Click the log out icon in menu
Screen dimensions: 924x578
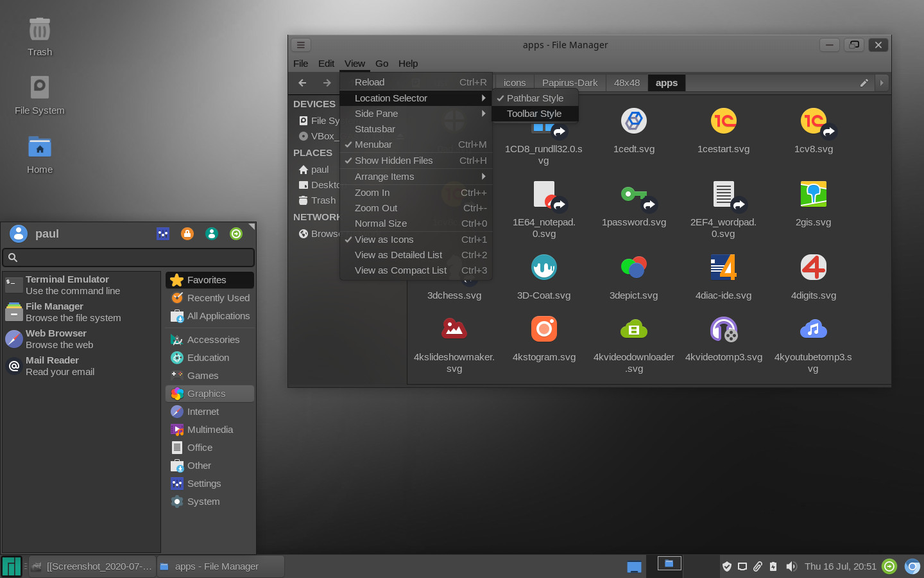pyautogui.click(x=236, y=234)
